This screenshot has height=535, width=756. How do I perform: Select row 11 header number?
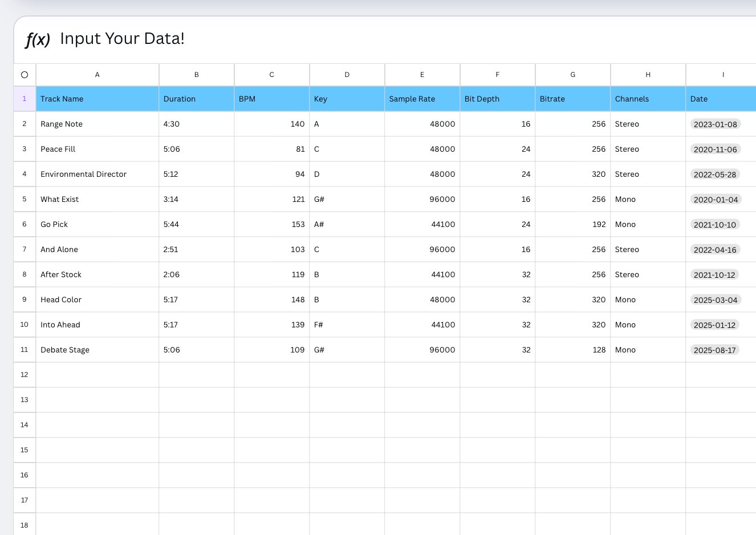[25, 350]
